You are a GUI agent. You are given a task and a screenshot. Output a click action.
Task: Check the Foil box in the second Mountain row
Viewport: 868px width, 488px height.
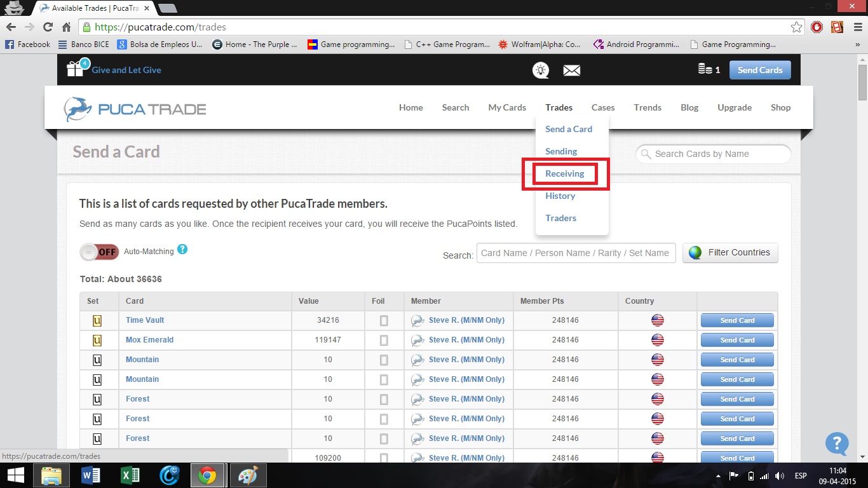tap(384, 379)
